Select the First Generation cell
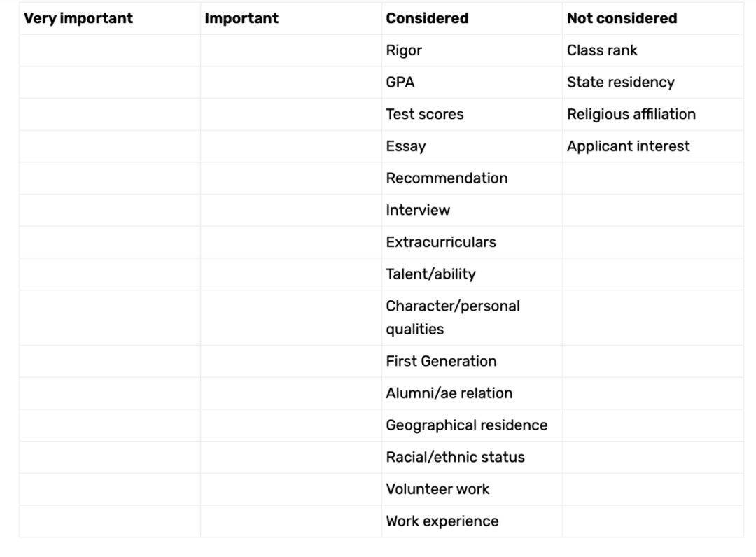This screenshot has width=756, height=557. [441, 362]
